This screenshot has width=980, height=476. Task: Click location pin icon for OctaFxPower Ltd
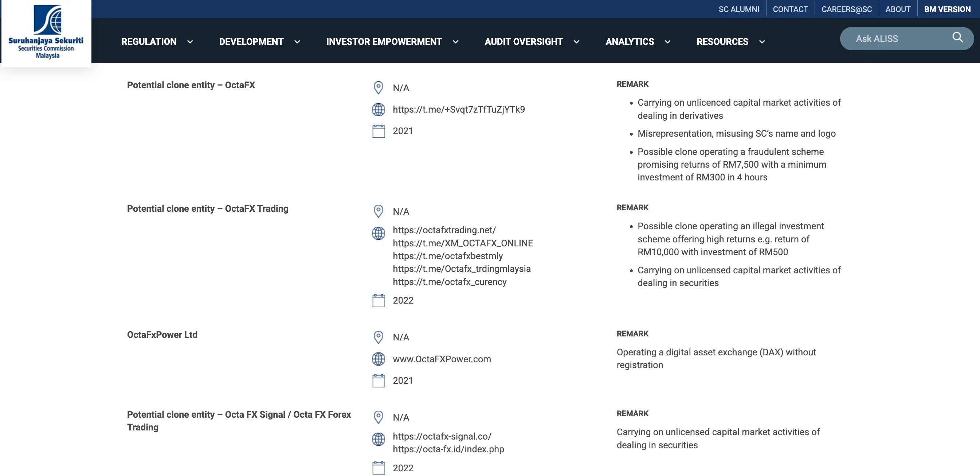tap(378, 337)
